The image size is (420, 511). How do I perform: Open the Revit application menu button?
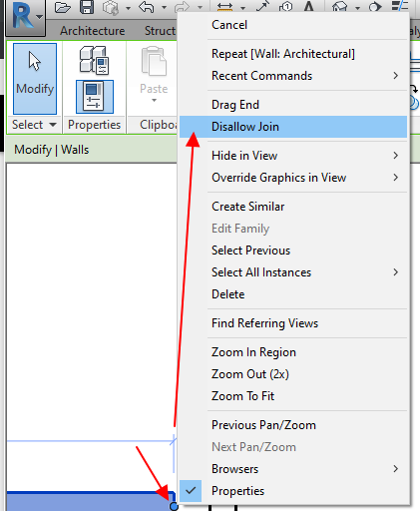point(26,17)
